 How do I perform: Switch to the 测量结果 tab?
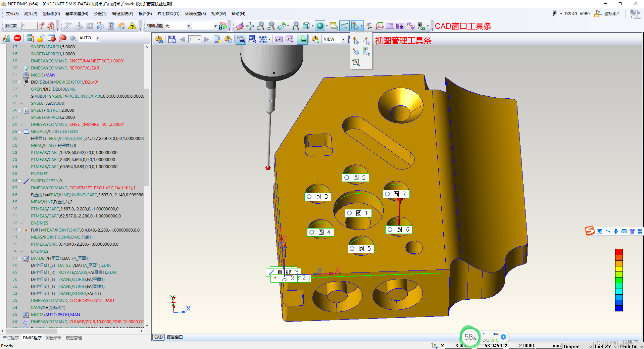coord(54,338)
